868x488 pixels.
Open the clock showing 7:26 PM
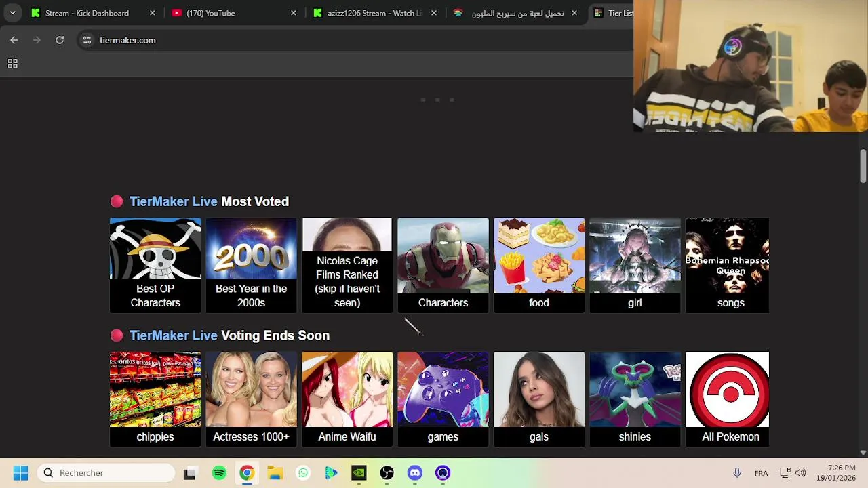click(836, 473)
